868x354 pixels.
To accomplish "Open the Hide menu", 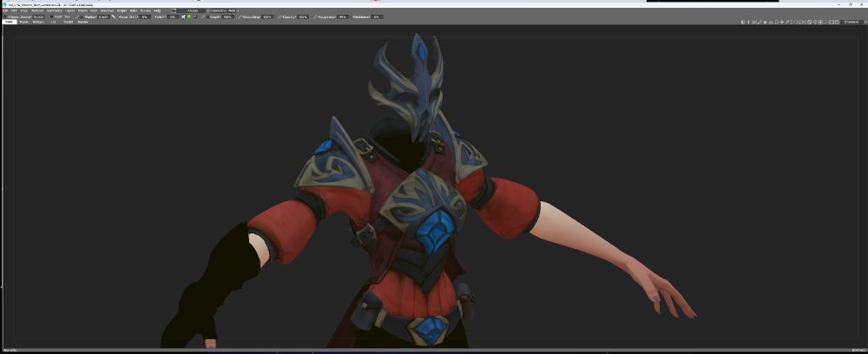I will [x=94, y=10].
